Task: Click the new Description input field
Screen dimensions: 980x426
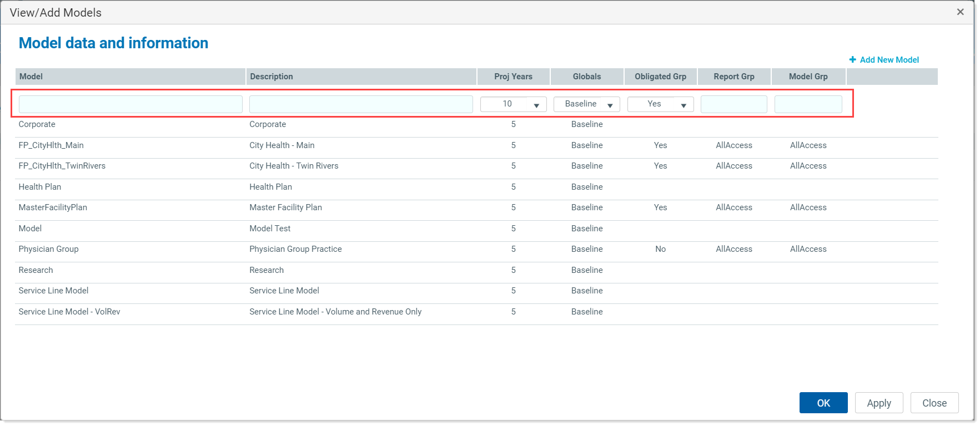Action: pyautogui.click(x=361, y=104)
